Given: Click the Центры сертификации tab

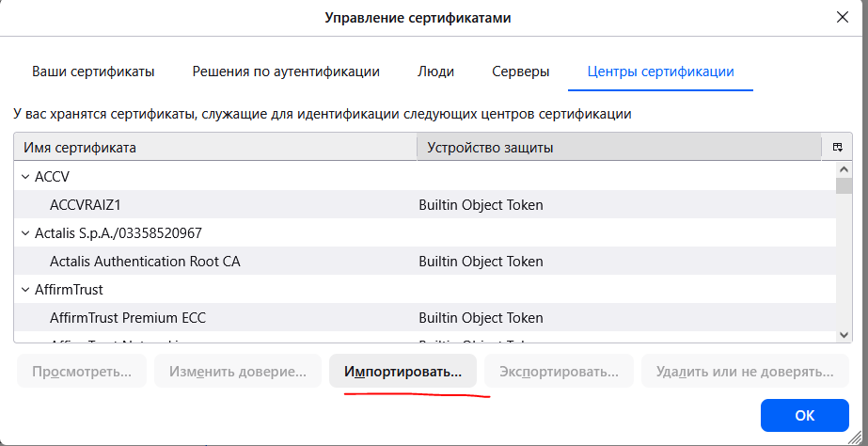Looking at the screenshot, I should (x=660, y=72).
